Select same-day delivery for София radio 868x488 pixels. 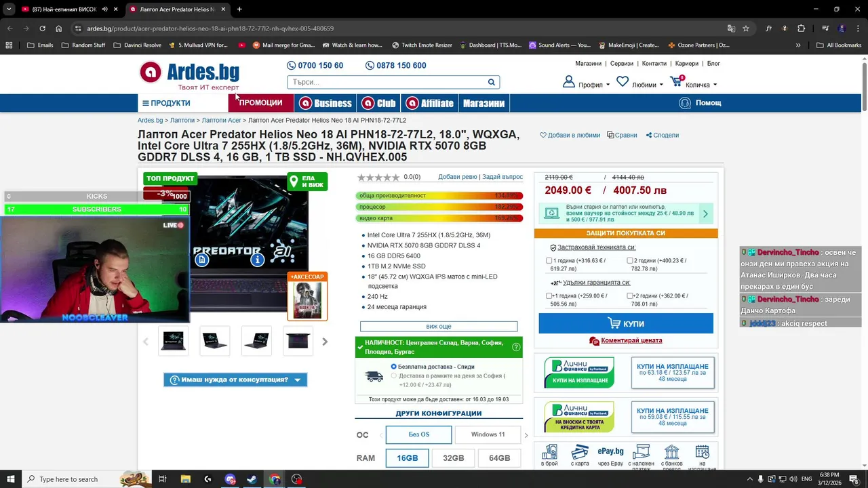(394, 375)
